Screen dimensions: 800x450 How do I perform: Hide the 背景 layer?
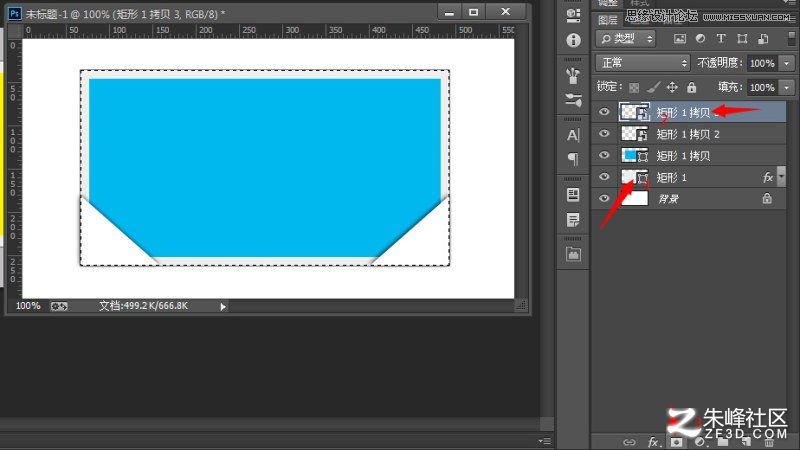[604, 198]
